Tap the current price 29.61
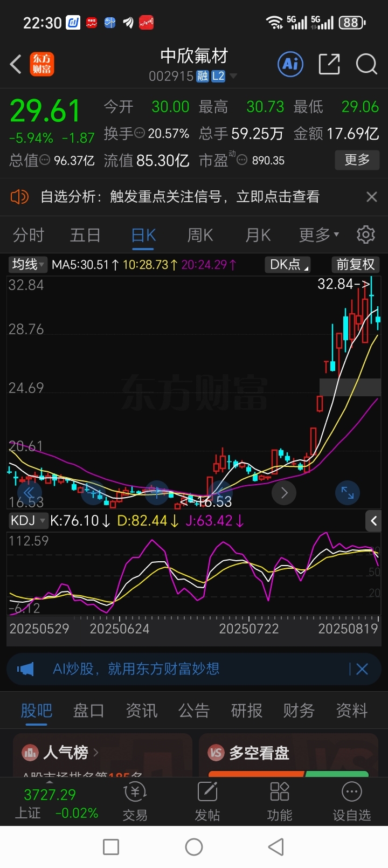Viewport: 388px width, 868px height. [45, 111]
